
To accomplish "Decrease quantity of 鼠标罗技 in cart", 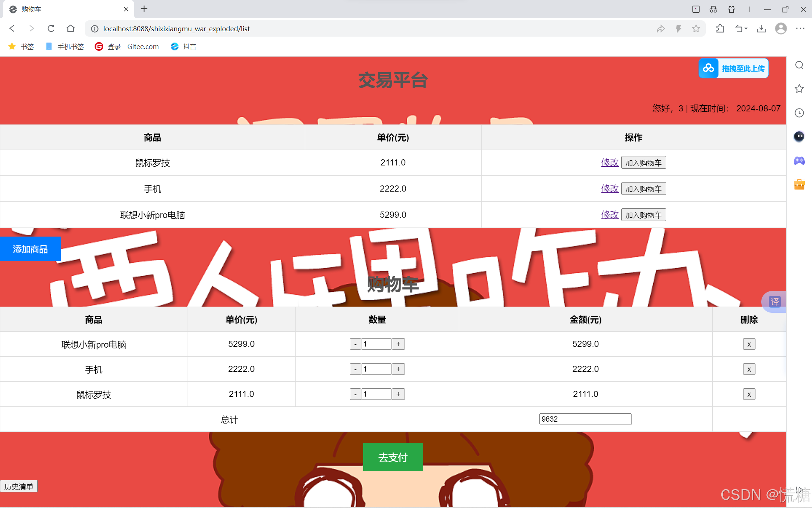I will [x=355, y=394].
